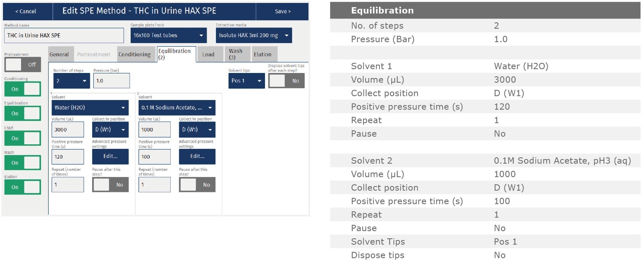
Task: Switch to the Conditioning tab
Action: 134,54
